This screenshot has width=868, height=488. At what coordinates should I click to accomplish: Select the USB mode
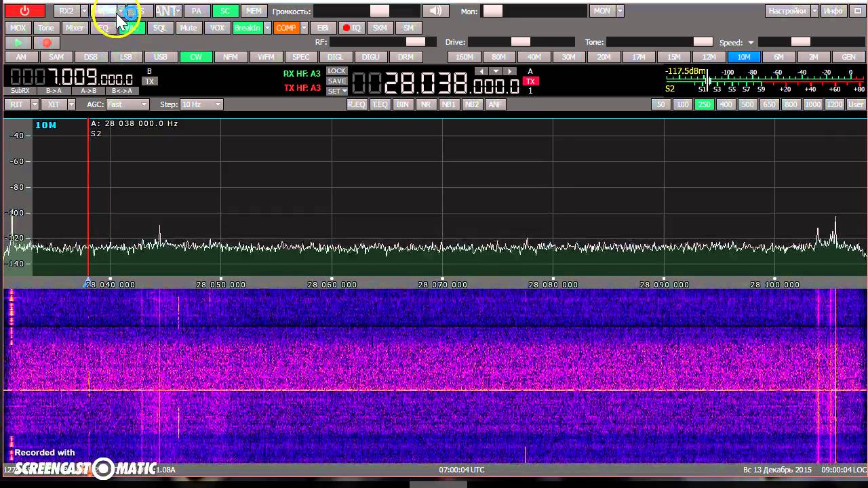tap(161, 57)
